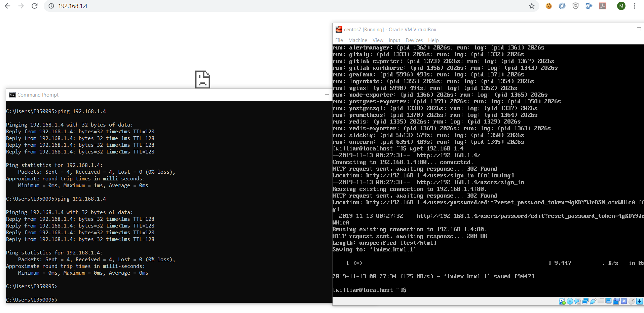Click the first 'ping 192.168.1.4' command line
The image size is (644, 313).
[56, 111]
